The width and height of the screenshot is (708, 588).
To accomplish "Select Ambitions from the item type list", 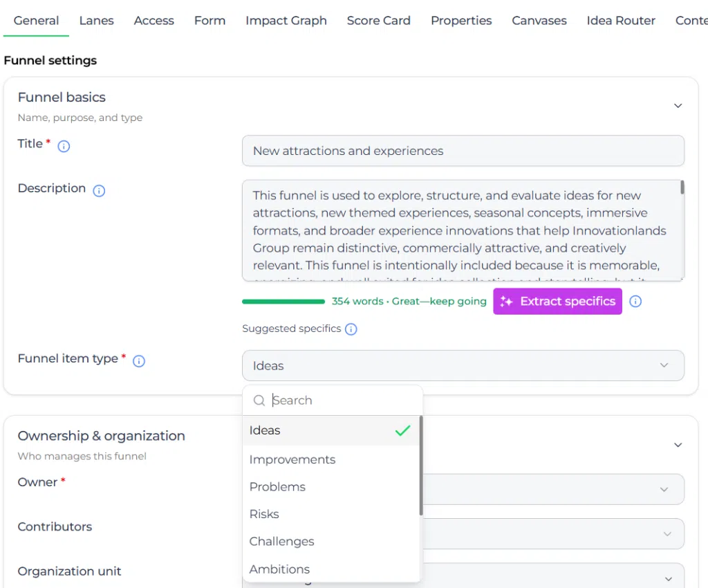I will click(x=331, y=569).
